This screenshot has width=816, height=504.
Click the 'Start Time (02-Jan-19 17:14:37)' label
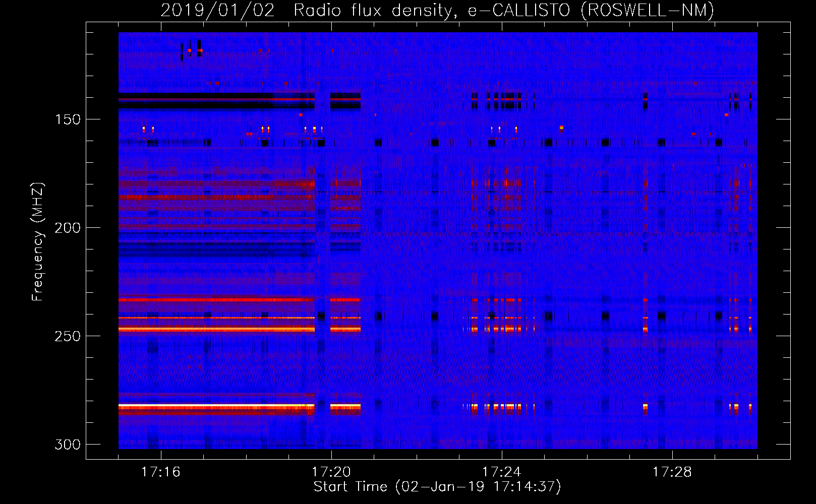point(437,487)
